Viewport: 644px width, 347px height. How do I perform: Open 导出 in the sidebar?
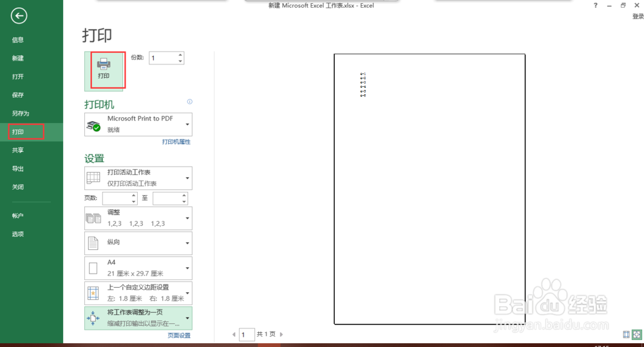point(17,169)
